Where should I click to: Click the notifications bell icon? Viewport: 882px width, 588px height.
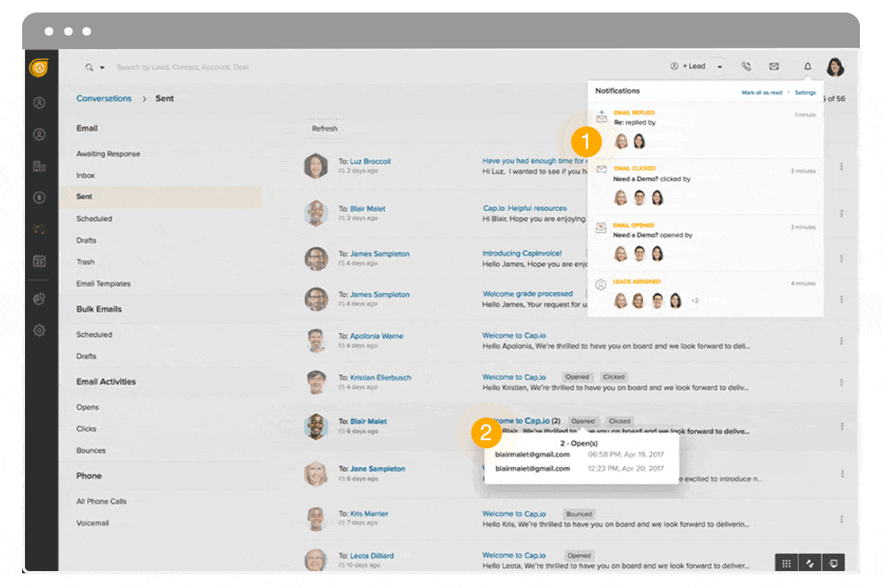[x=808, y=66]
